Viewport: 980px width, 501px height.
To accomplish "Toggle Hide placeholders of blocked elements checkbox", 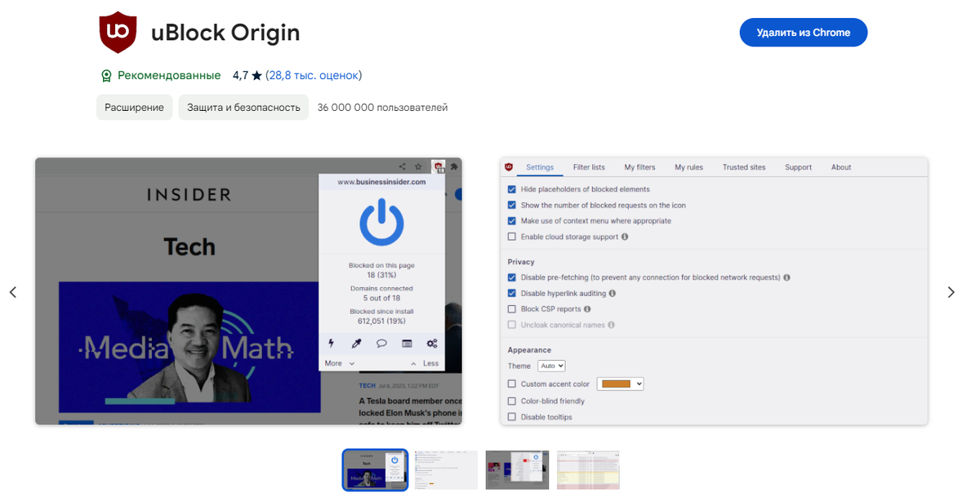I will coord(512,189).
